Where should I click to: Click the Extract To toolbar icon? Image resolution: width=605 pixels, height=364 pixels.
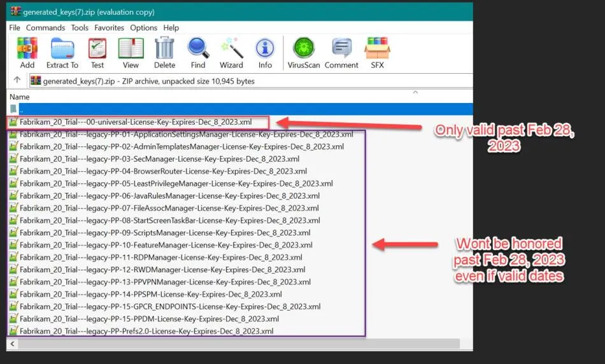[62, 52]
